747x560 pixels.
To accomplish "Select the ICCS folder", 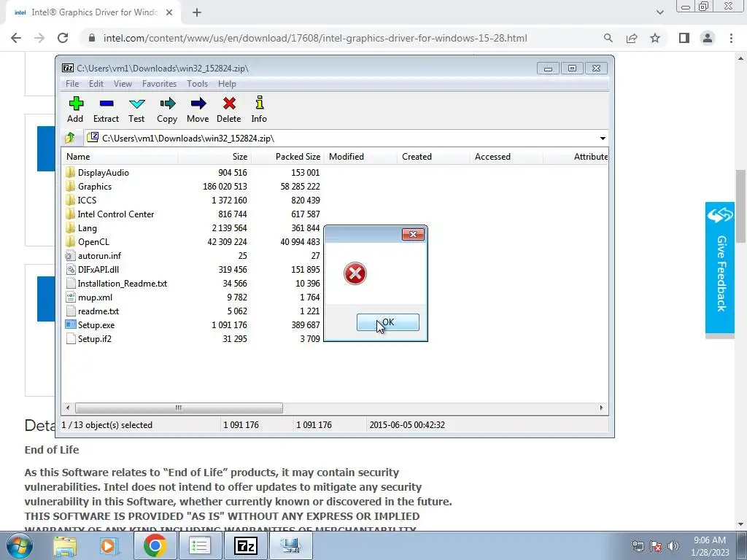I will click(x=88, y=200).
